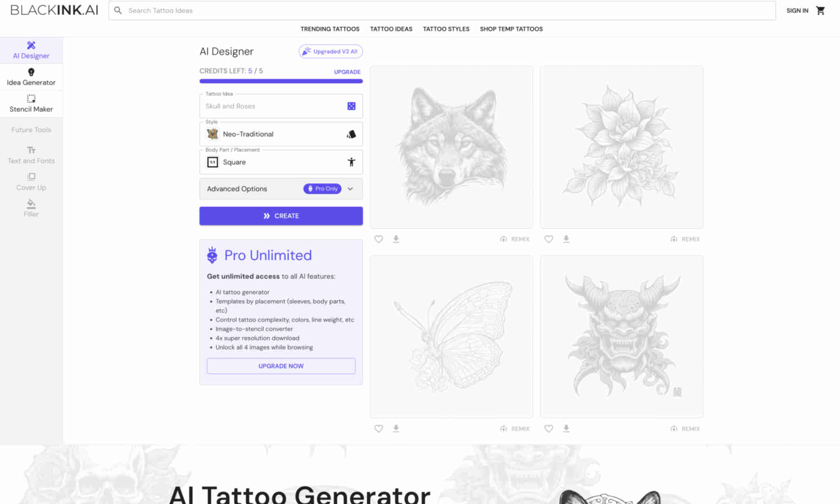Click the CREATE button to generate tattoo
Viewport: 840px width, 504px height.
click(281, 215)
